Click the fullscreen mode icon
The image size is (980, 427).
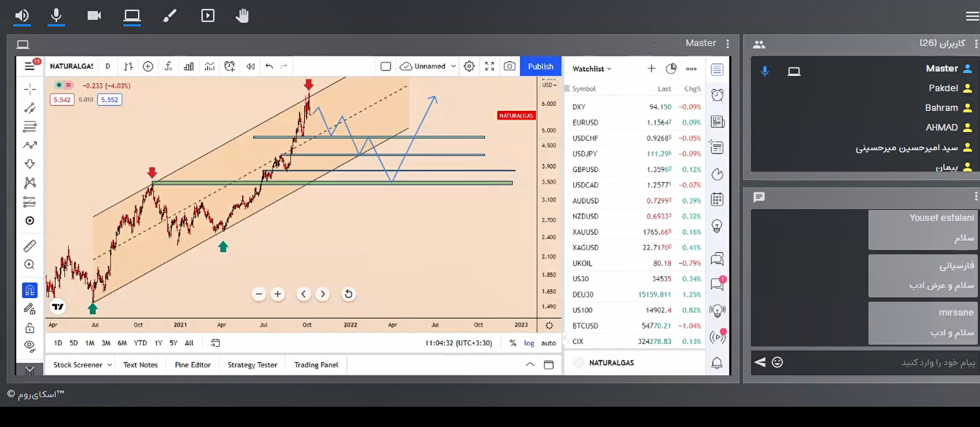pyautogui.click(x=490, y=67)
